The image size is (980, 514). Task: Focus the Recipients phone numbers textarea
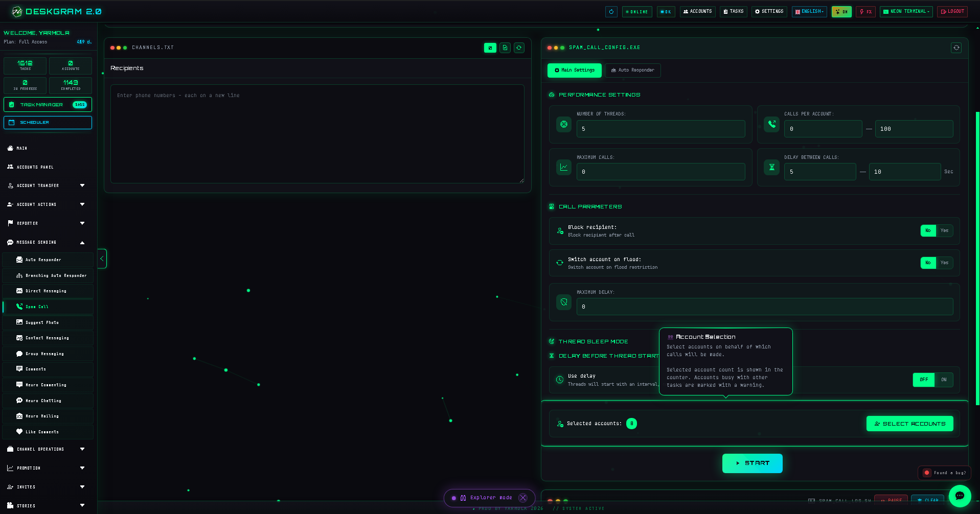tap(317, 134)
